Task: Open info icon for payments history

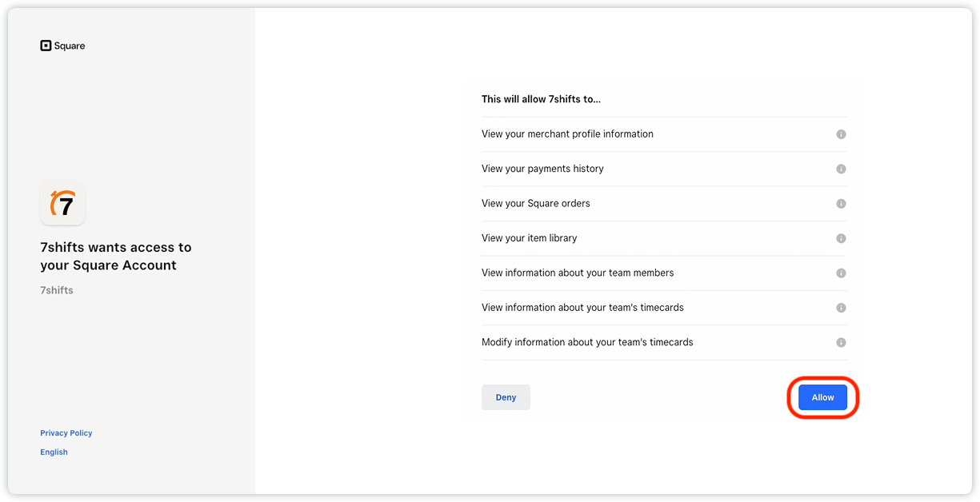Action: click(x=841, y=169)
